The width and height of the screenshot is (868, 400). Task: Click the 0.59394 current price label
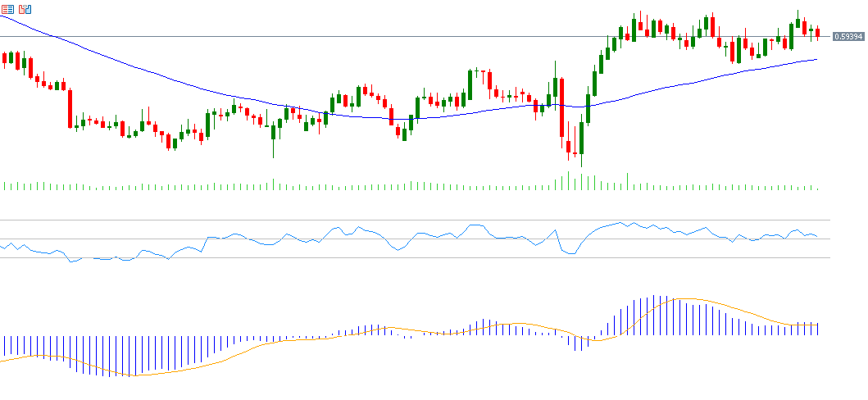tap(848, 37)
